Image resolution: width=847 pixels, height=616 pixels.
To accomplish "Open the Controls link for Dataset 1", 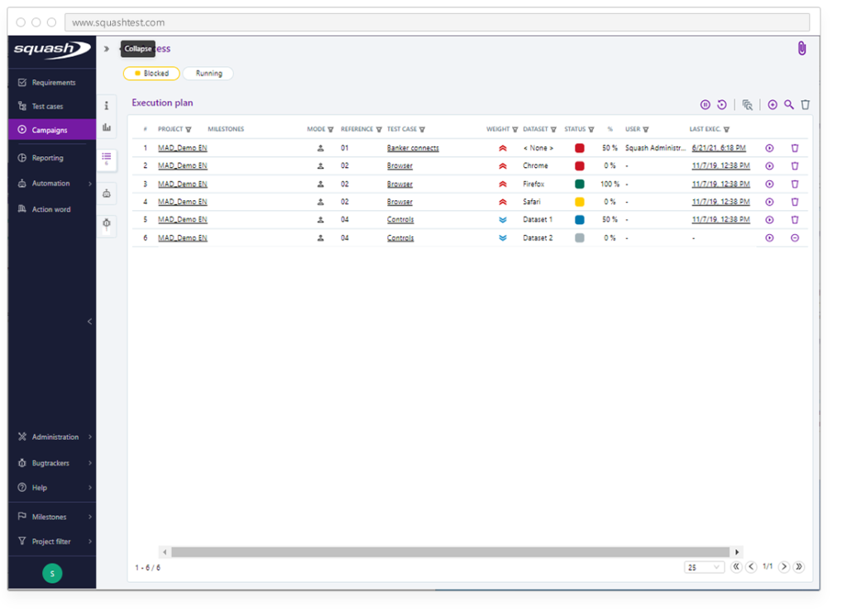I will 400,220.
